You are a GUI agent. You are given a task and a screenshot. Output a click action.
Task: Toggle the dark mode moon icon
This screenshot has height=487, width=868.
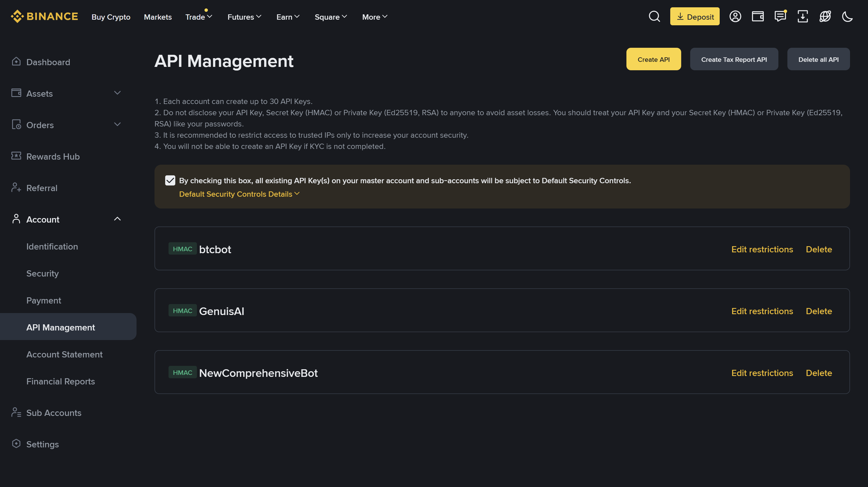pos(847,17)
